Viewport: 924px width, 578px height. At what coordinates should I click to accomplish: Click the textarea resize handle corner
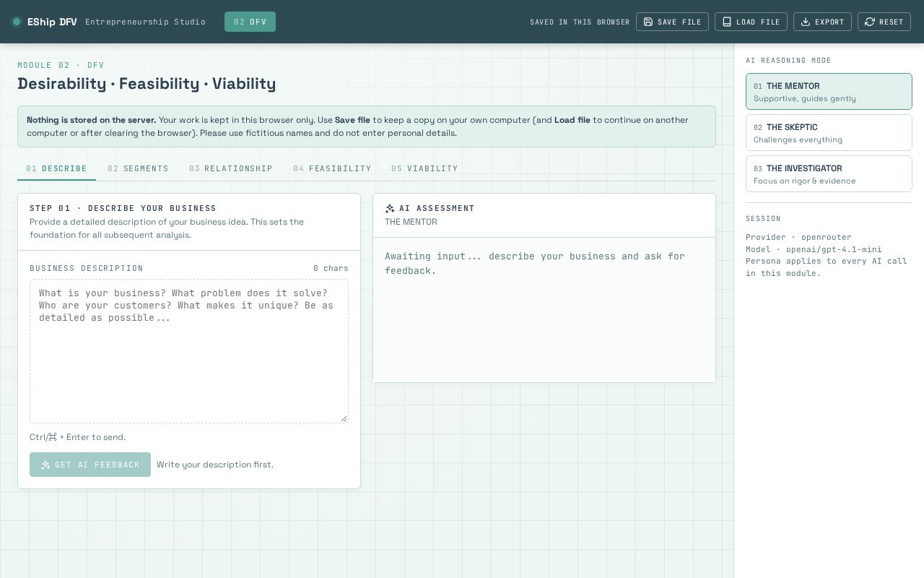[x=344, y=418]
